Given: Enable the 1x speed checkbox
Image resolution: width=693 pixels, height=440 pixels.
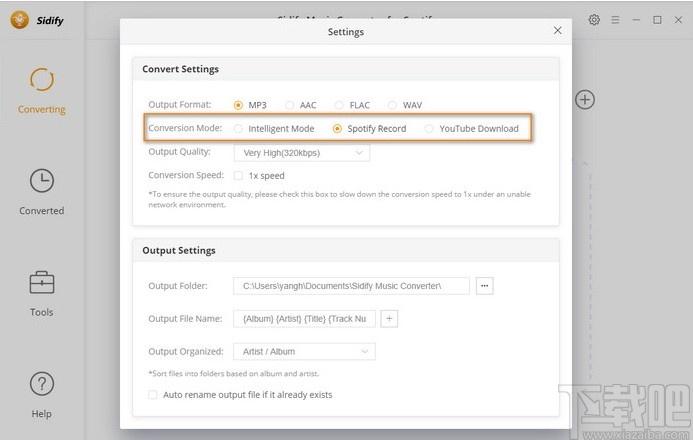Looking at the screenshot, I should (238, 175).
